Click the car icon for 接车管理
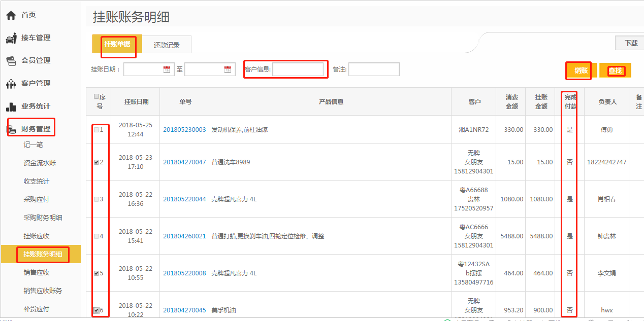This screenshot has width=644, height=321. tap(11, 38)
